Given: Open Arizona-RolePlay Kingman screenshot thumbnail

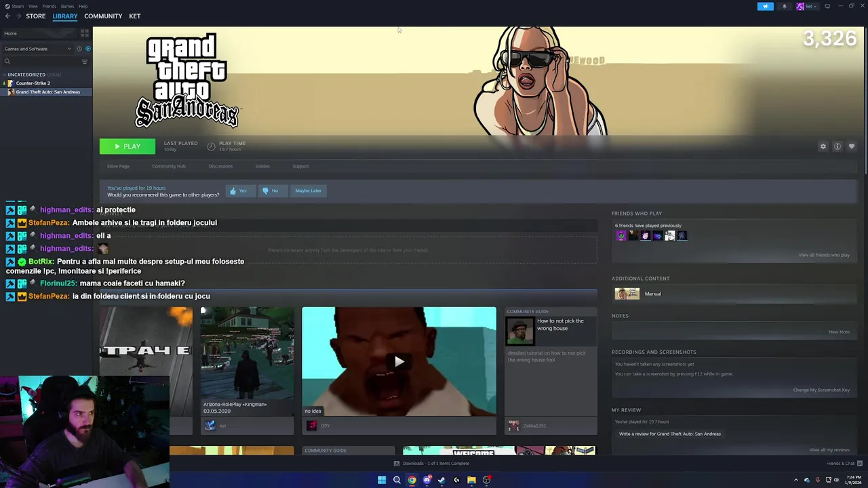Looking at the screenshot, I should [247, 361].
